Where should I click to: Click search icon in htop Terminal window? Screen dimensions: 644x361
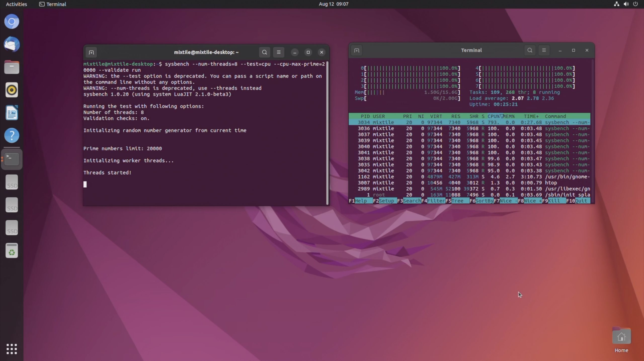coord(530,50)
